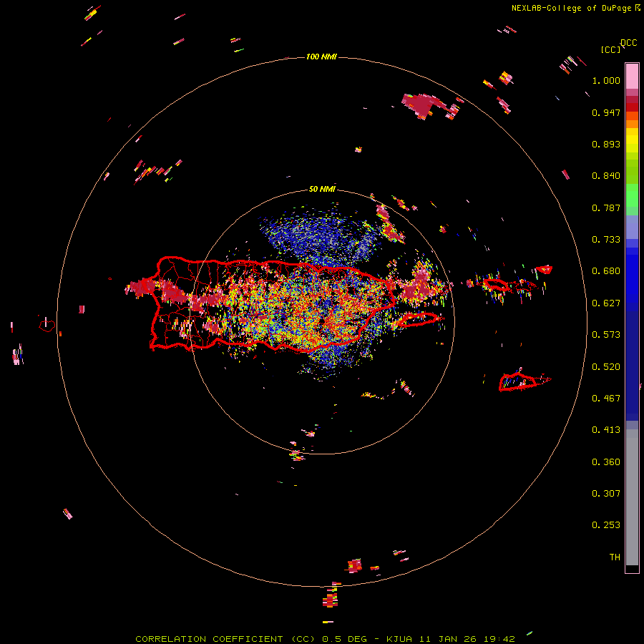The height and width of the screenshot is (644, 644).
Task: Click the KJUA station identifier in caption
Action: coord(399,639)
